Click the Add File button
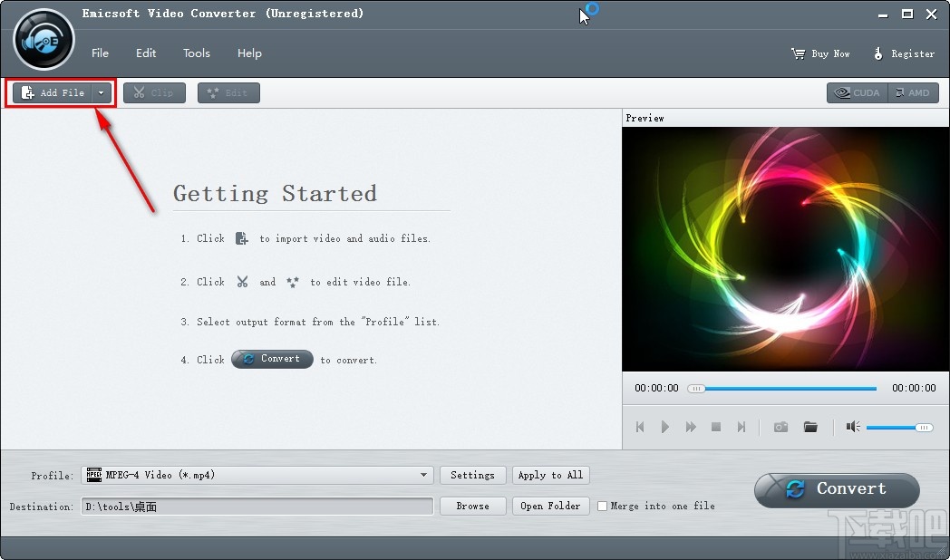The height and width of the screenshot is (560, 950). pos(53,92)
